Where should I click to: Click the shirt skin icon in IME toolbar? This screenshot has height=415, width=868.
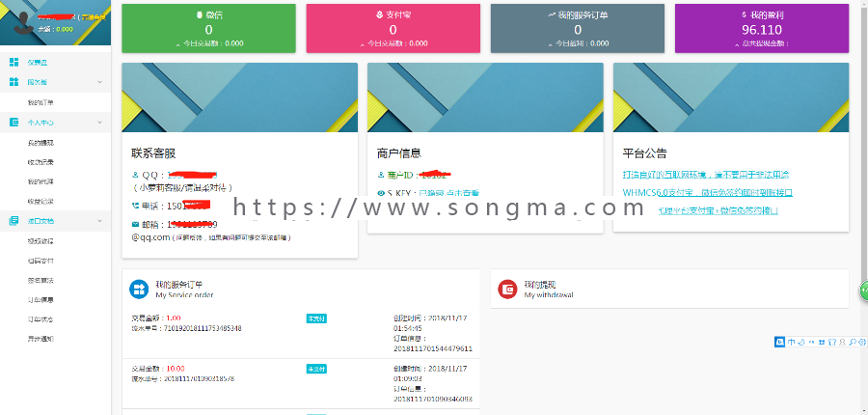tap(831, 342)
